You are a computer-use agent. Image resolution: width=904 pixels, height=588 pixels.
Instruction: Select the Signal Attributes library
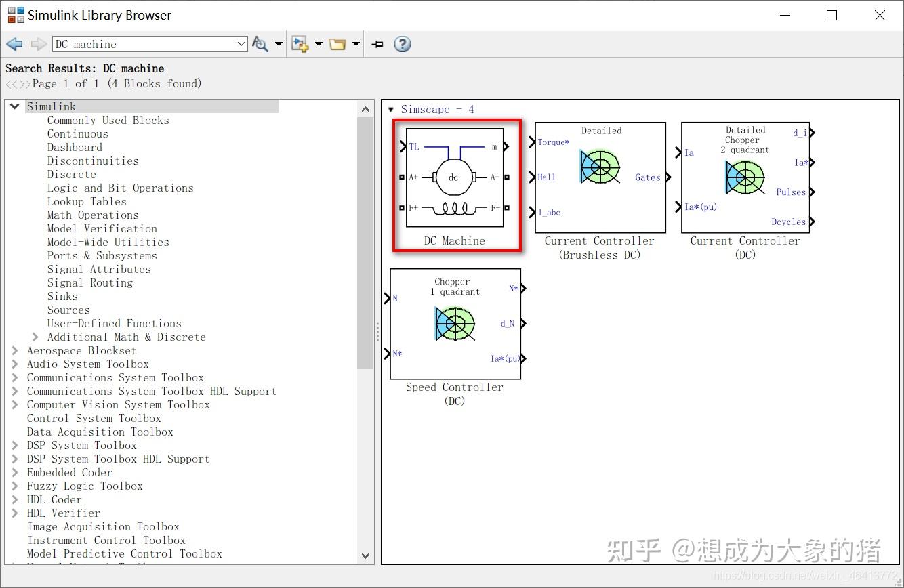click(x=99, y=269)
